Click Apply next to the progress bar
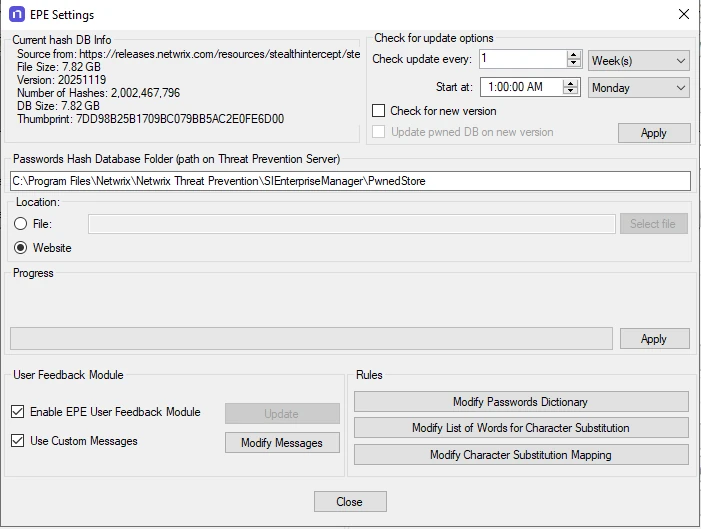 (655, 339)
